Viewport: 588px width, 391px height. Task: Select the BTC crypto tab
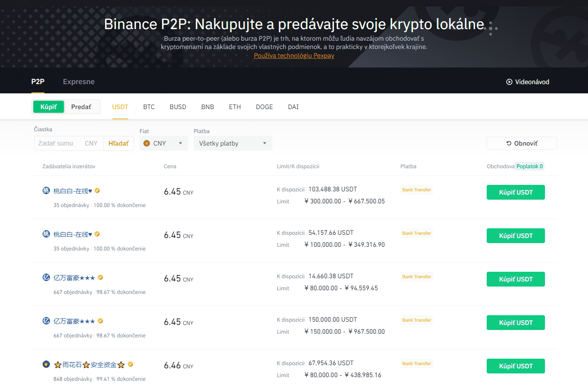click(x=149, y=107)
